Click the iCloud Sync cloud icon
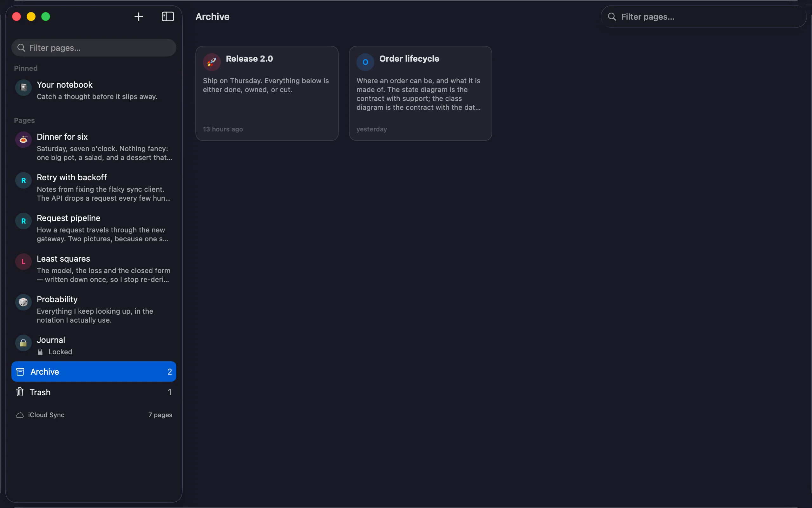The image size is (812, 508). click(20, 415)
